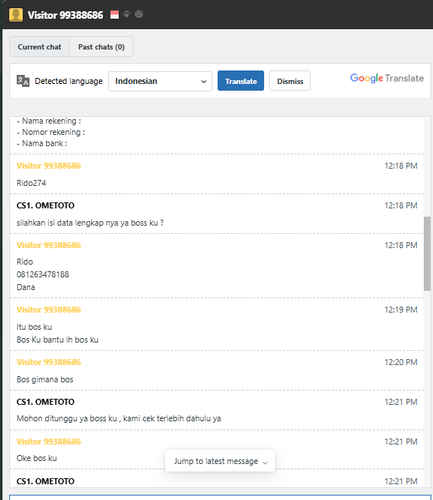Click the translate language icon

point(23,81)
